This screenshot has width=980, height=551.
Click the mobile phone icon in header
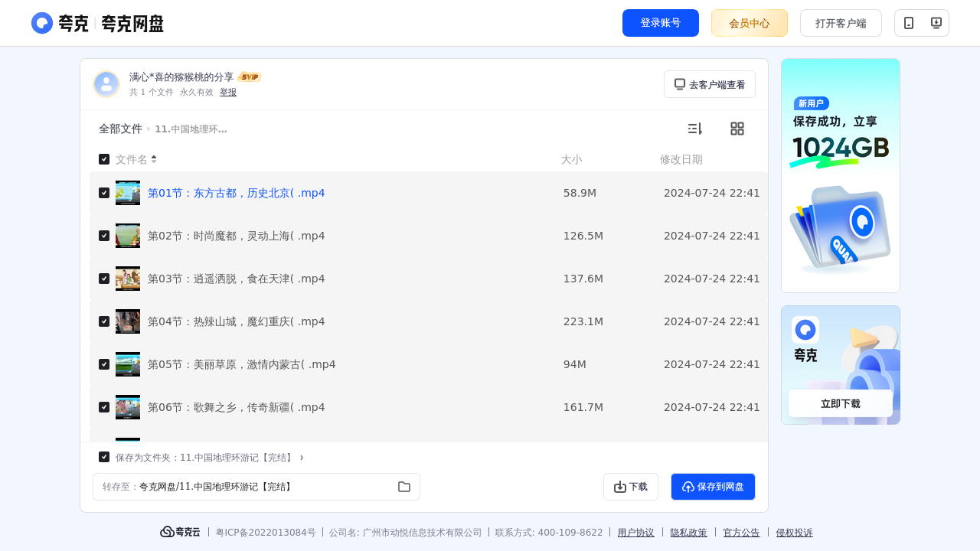909,23
